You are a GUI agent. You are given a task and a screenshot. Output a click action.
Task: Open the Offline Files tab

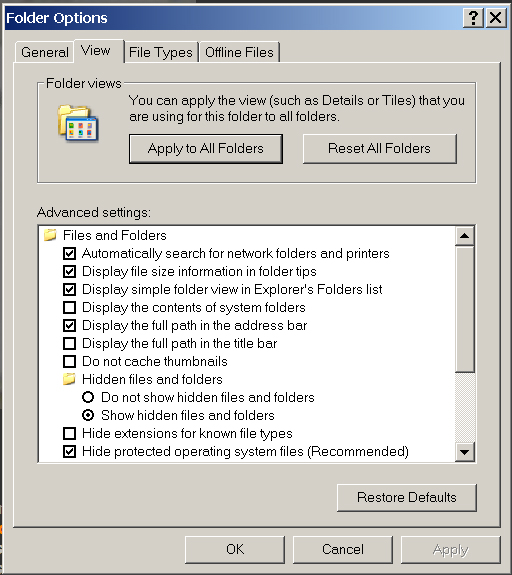[x=239, y=52]
